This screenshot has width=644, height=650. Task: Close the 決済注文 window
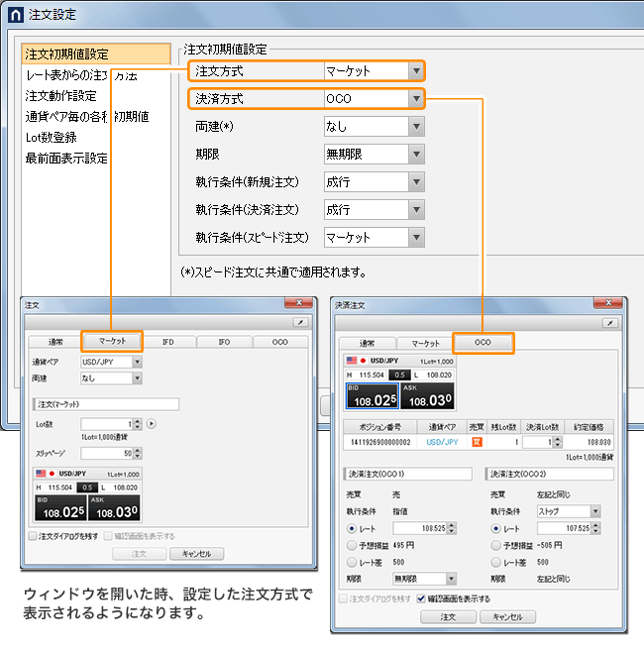(607, 304)
